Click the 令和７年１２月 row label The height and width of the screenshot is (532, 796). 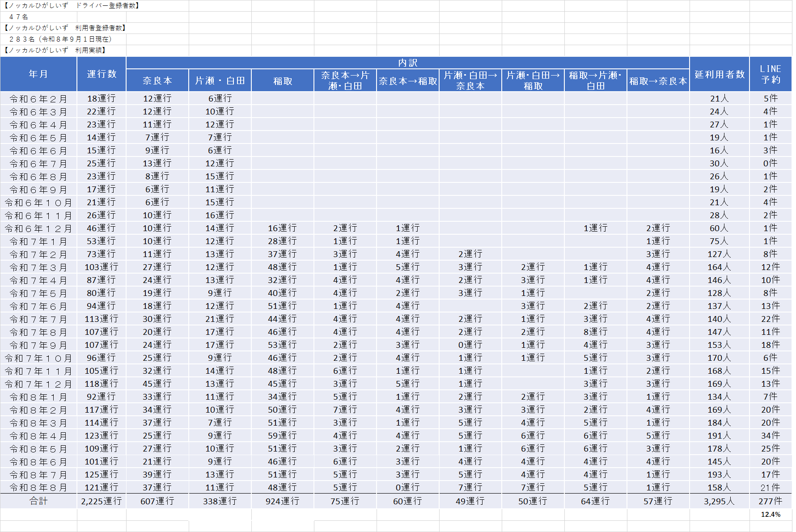(38, 384)
